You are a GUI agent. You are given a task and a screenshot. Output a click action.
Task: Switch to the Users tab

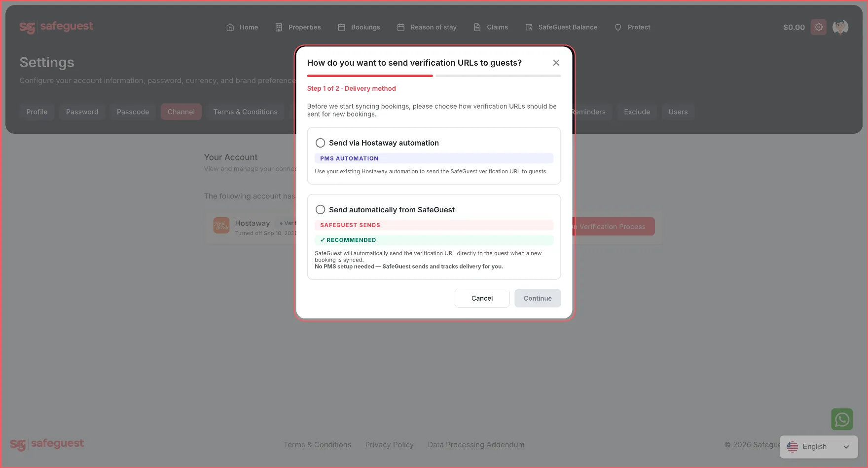coord(678,112)
